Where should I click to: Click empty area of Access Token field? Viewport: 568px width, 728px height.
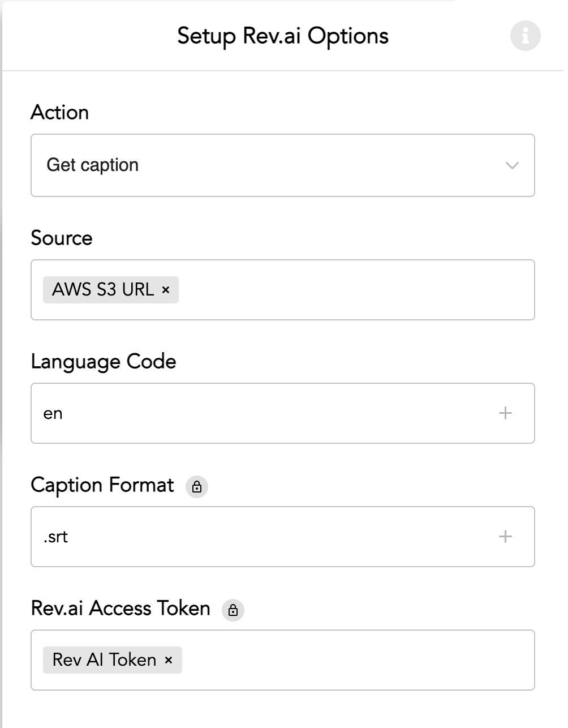coord(356,660)
